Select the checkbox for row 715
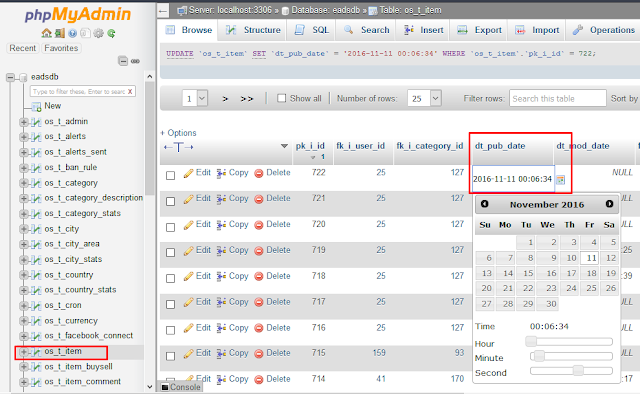Image resolution: width=640 pixels, height=394 pixels. point(171,356)
